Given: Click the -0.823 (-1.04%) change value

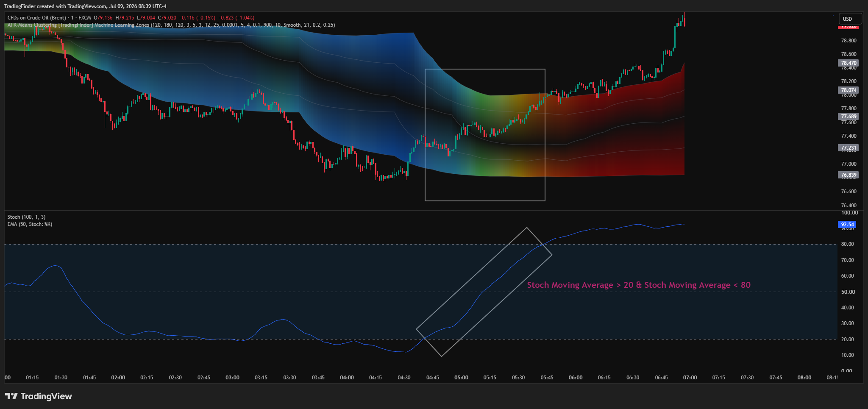Looking at the screenshot, I should tap(236, 18).
